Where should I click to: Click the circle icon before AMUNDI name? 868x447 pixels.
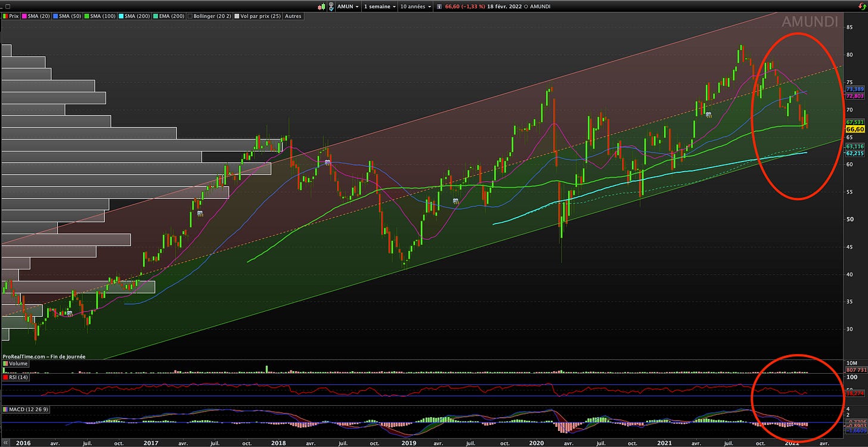coord(526,7)
